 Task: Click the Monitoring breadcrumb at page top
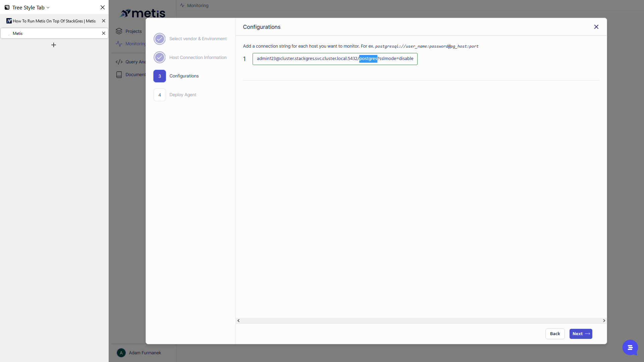click(x=198, y=6)
